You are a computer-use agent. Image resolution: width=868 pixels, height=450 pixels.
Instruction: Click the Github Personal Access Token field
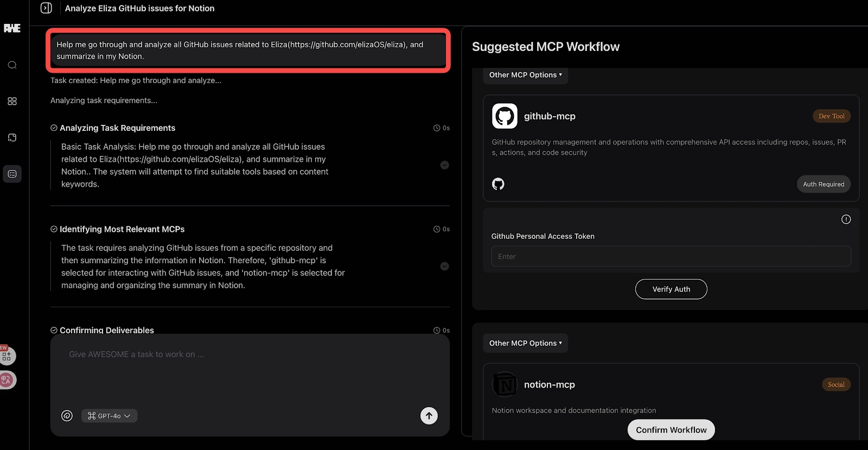(671, 256)
